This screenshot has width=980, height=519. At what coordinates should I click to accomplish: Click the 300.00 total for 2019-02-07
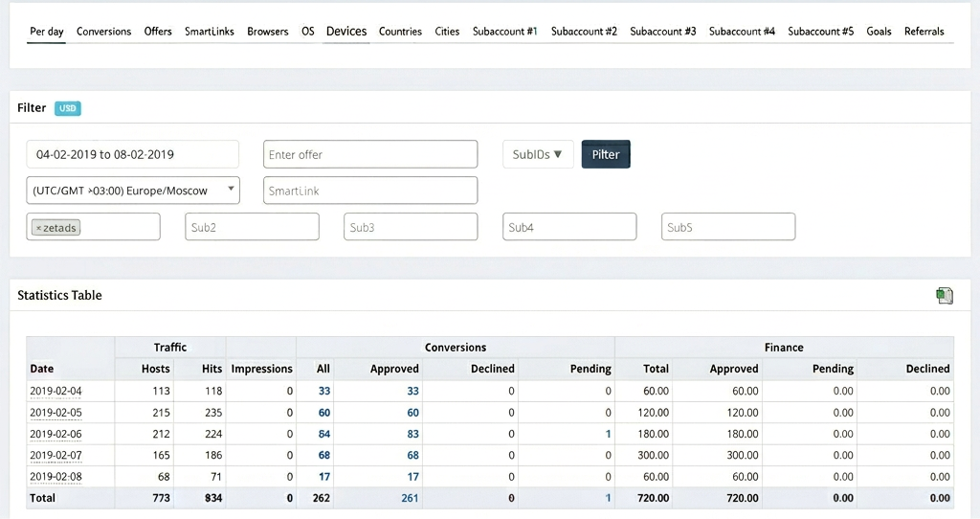(653, 455)
